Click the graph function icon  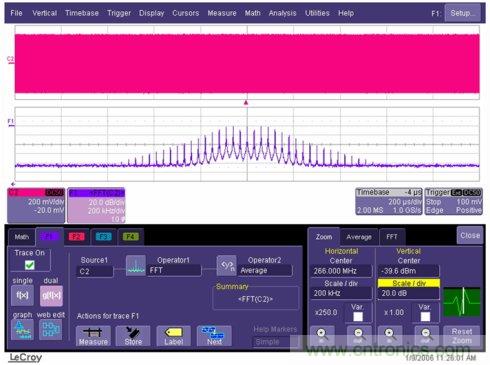pos(22,329)
